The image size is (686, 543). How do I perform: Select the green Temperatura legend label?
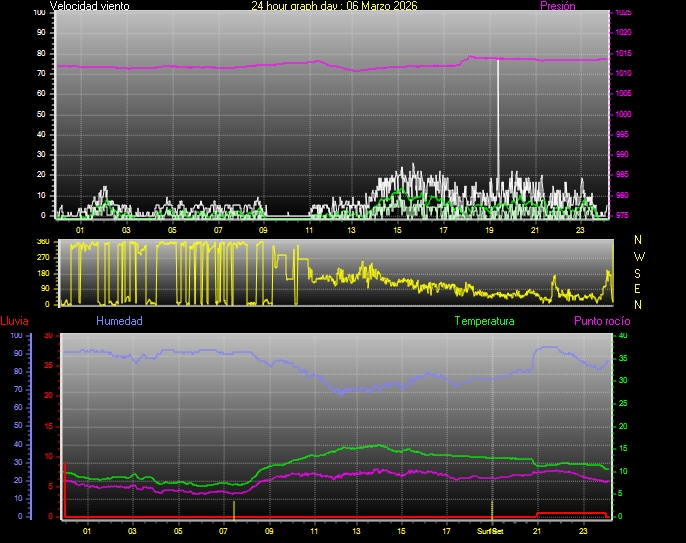click(x=484, y=321)
